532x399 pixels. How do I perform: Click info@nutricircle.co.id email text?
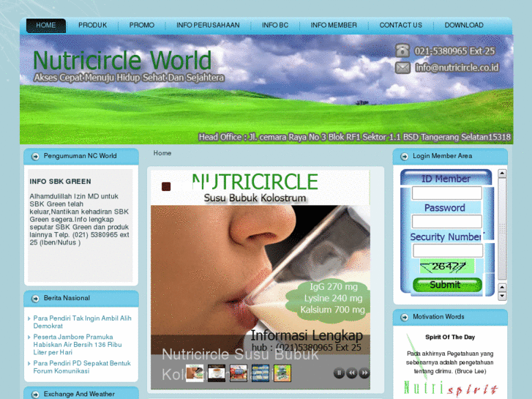pyautogui.click(x=457, y=68)
